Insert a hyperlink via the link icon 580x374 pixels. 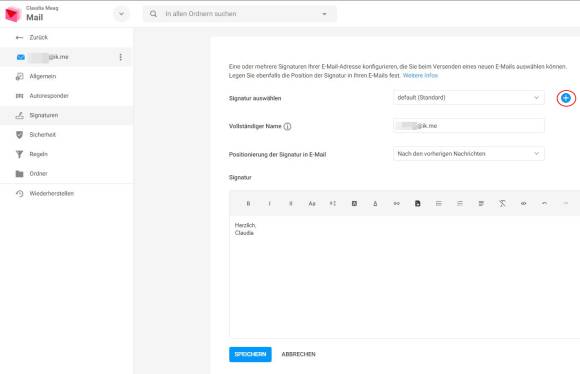tap(397, 203)
